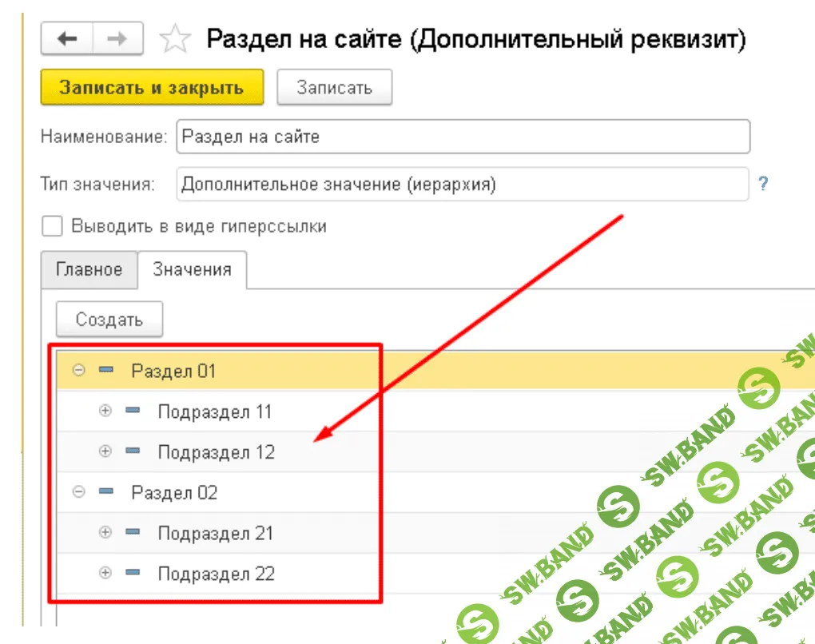This screenshot has width=815, height=644.
Task: Select the Подраздел 21 tree item
Action: click(216, 533)
